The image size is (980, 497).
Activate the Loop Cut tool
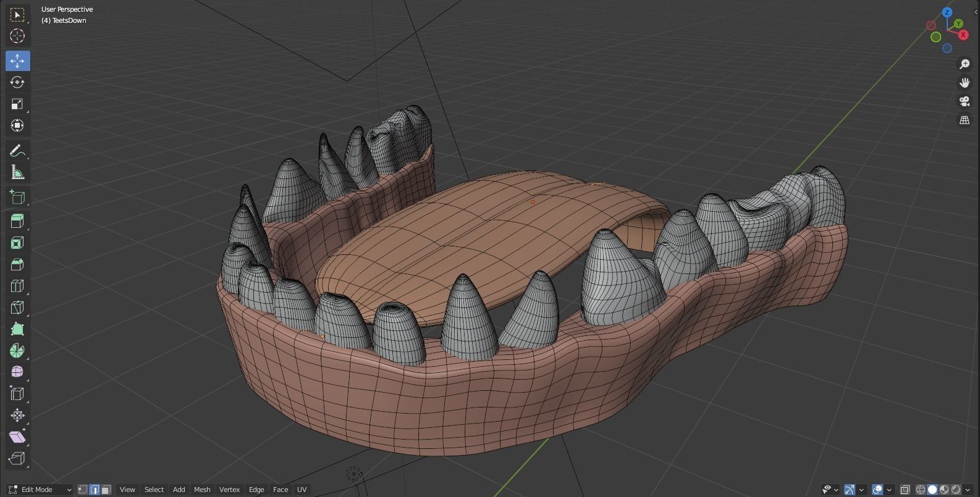(x=17, y=286)
